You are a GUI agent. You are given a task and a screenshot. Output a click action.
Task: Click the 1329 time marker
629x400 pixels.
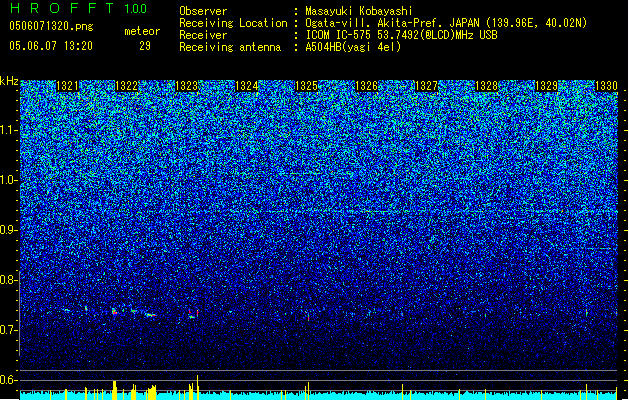click(x=546, y=86)
